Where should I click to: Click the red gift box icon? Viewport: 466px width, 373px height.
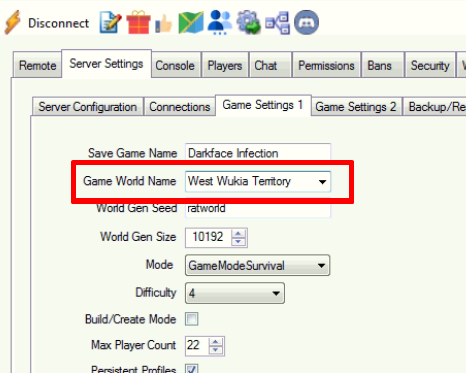(x=138, y=23)
